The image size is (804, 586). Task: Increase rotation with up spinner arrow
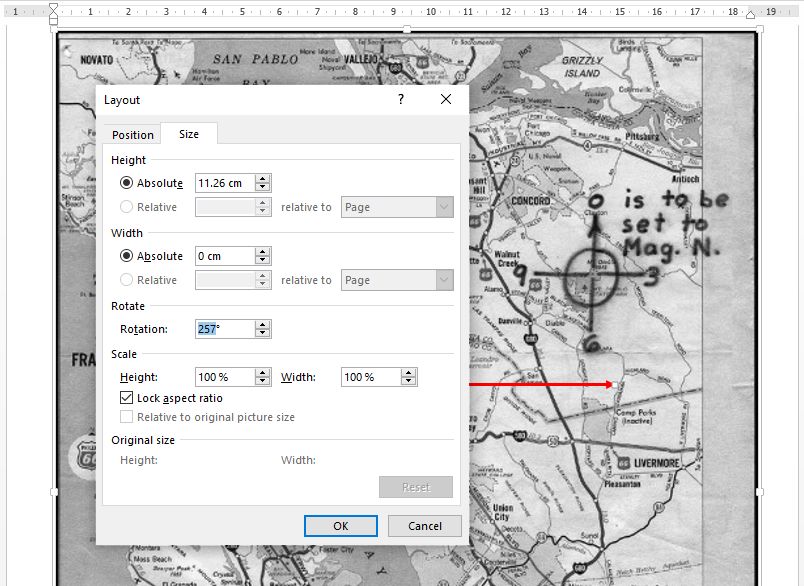[262, 325]
